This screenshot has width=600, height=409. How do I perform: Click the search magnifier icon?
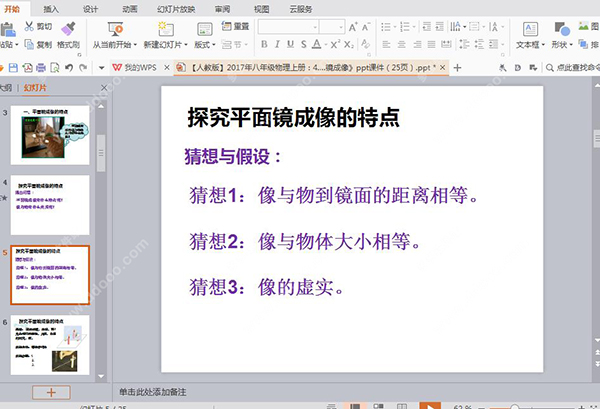click(x=550, y=68)
